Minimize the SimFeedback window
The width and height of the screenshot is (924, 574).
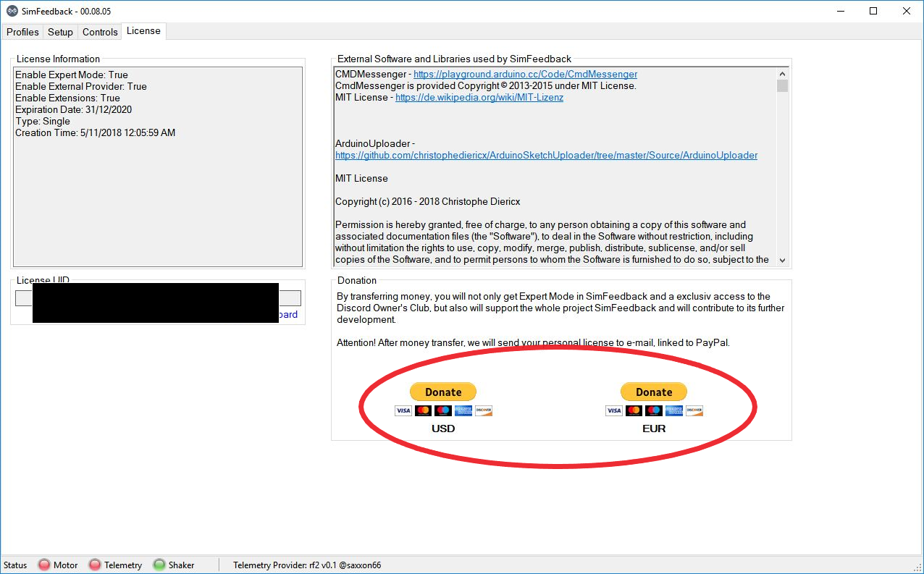tap(841, 11)
